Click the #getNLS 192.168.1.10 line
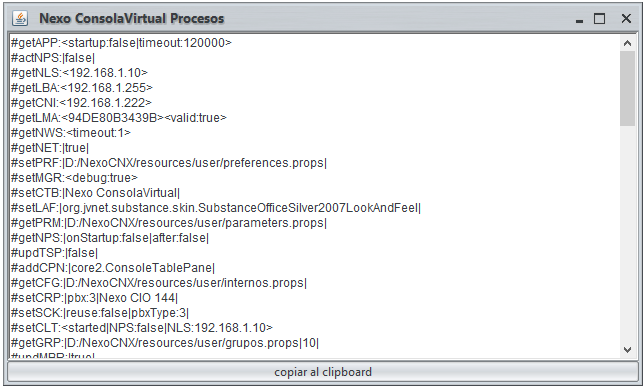The height and width of the screenshot is (387, 644). (x=79, y=73)
